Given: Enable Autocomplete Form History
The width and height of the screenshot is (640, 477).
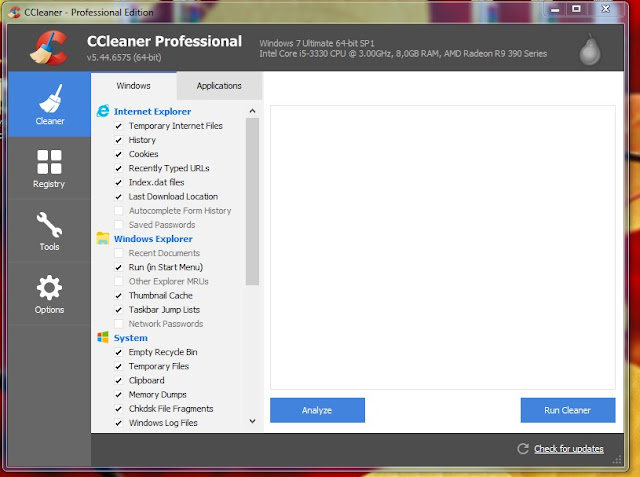Looking at the screenshot, I should [x=118, y=211].
